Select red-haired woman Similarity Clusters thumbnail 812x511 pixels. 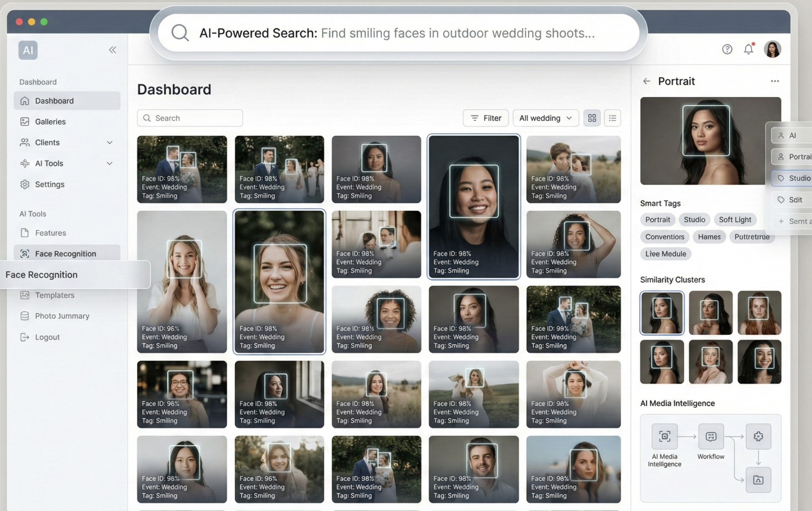tap(759, 313)
